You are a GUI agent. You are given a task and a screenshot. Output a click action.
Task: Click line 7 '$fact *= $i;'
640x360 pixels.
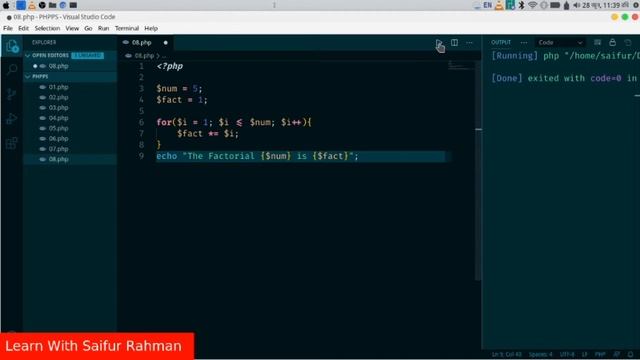pyautogui.click(x=208, y=133)
